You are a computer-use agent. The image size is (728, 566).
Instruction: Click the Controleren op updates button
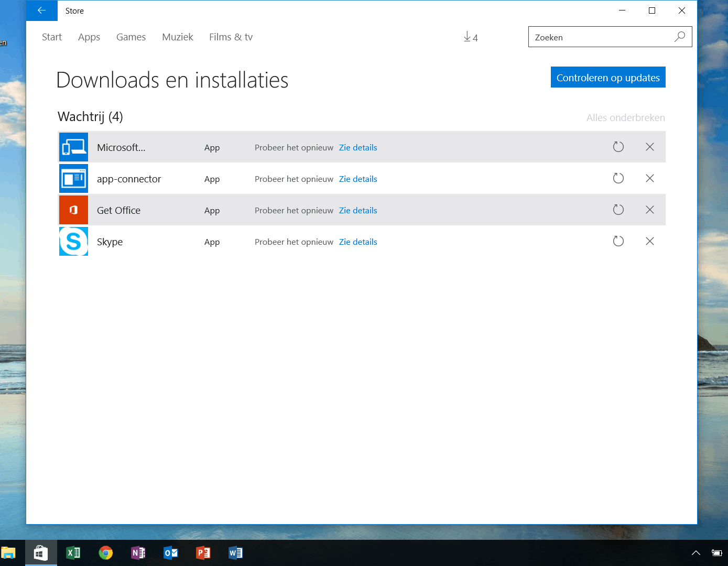[608, 77]
